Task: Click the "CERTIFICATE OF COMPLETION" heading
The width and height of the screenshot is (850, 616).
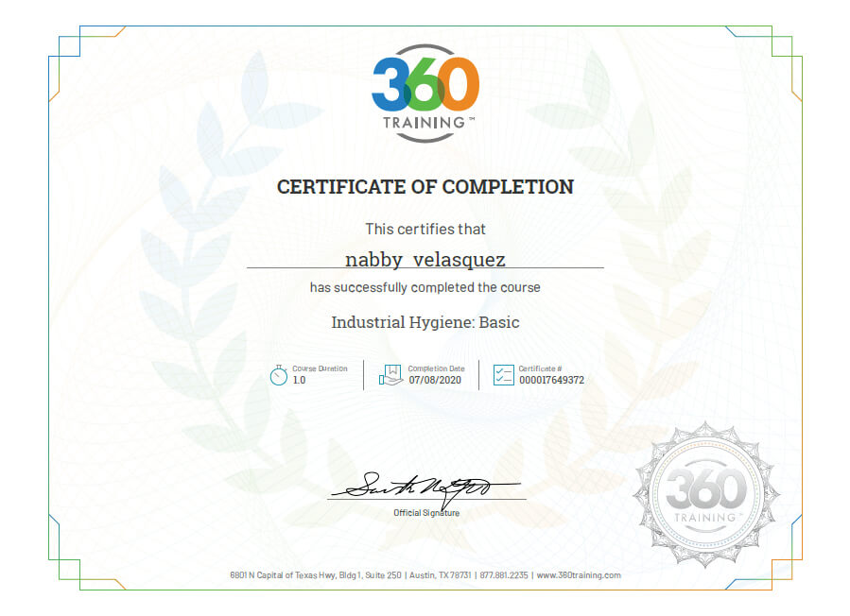Action: [x=425, y=187]
